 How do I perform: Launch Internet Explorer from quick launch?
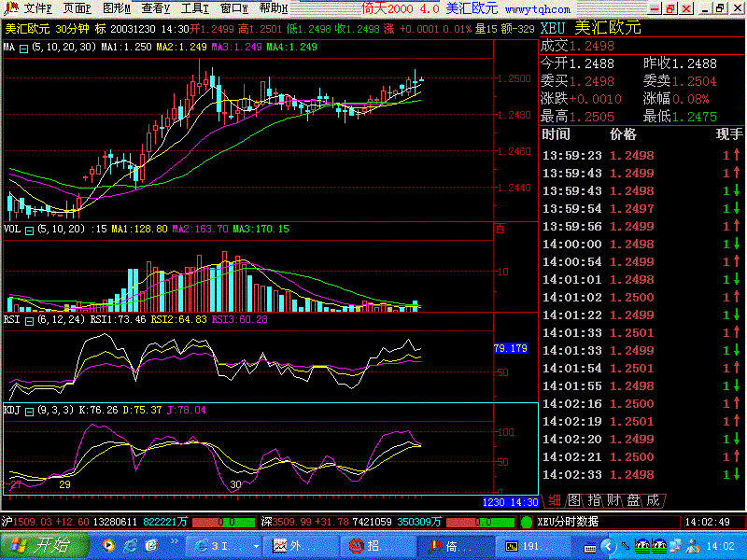pyautogui.click(x=130, y=546)
